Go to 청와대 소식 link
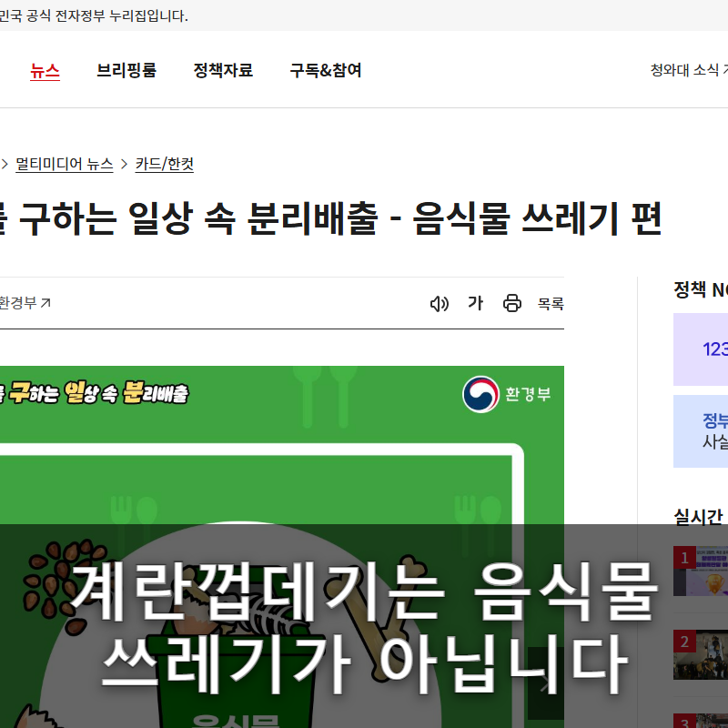Screen dimensions: 728x728 tap(685, 71)
